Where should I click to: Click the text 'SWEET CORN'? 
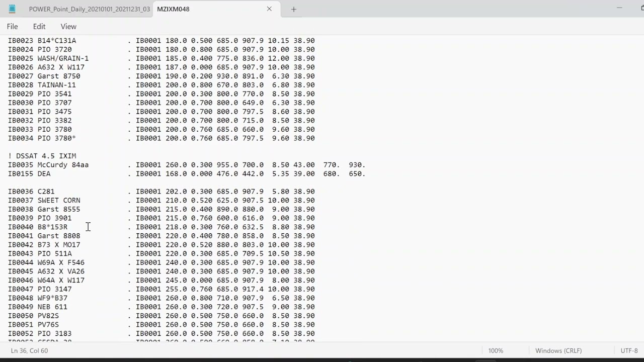coord(59,201)
